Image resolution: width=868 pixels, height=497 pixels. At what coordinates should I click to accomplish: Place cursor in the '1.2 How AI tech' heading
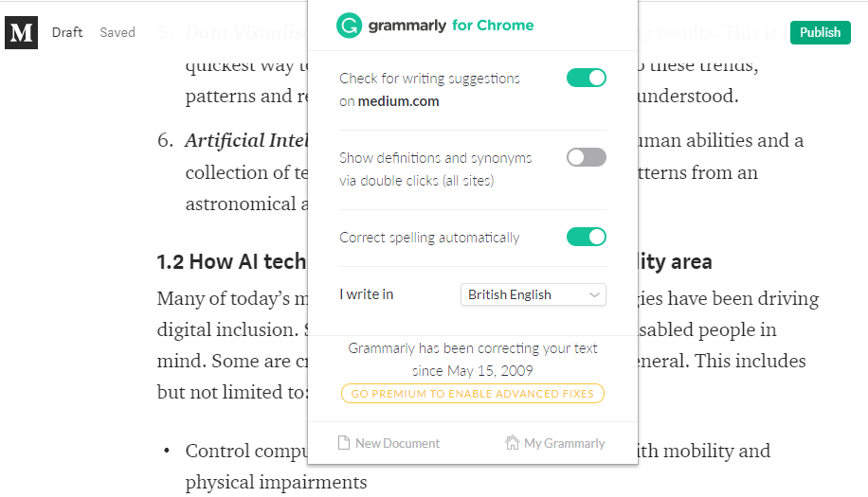[231, 262]
